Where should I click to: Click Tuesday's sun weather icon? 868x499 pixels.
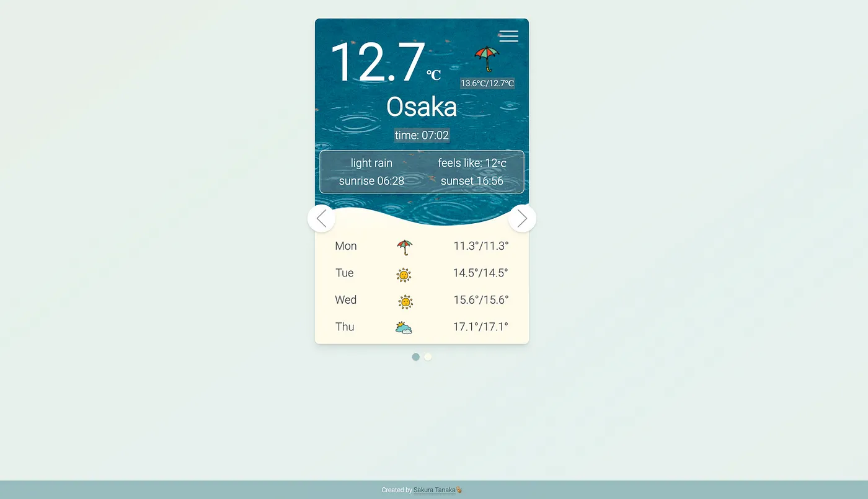(404, 275)
